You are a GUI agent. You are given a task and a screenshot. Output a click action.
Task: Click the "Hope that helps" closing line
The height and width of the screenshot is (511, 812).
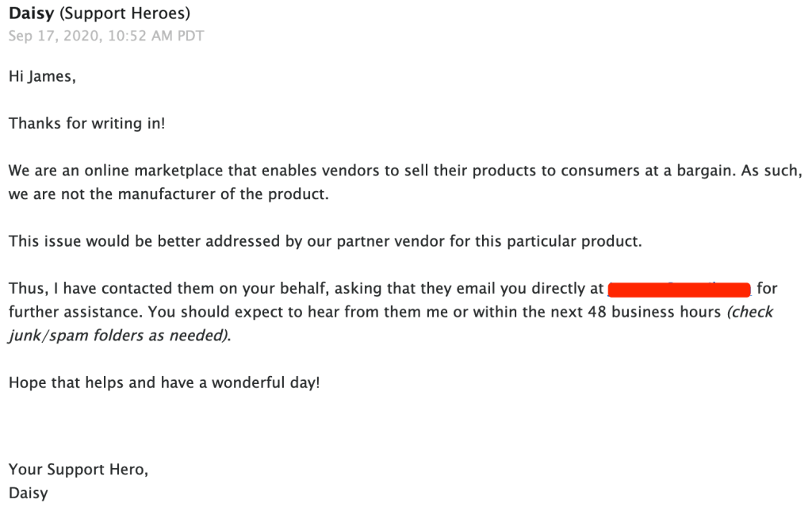point(163,382)
